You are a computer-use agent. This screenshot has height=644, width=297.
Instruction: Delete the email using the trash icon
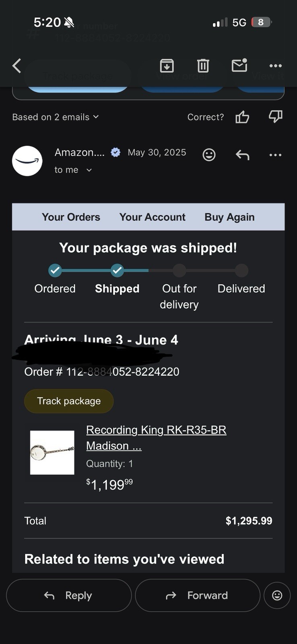(203, 66)
